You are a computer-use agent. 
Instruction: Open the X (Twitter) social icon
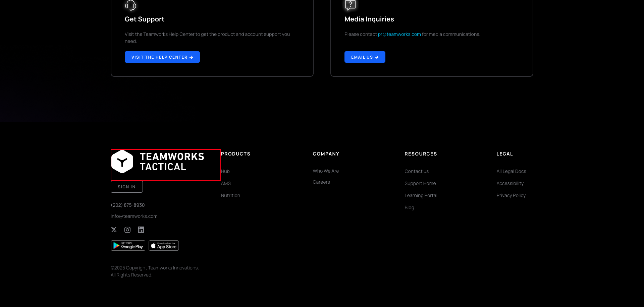pos(114,230)
